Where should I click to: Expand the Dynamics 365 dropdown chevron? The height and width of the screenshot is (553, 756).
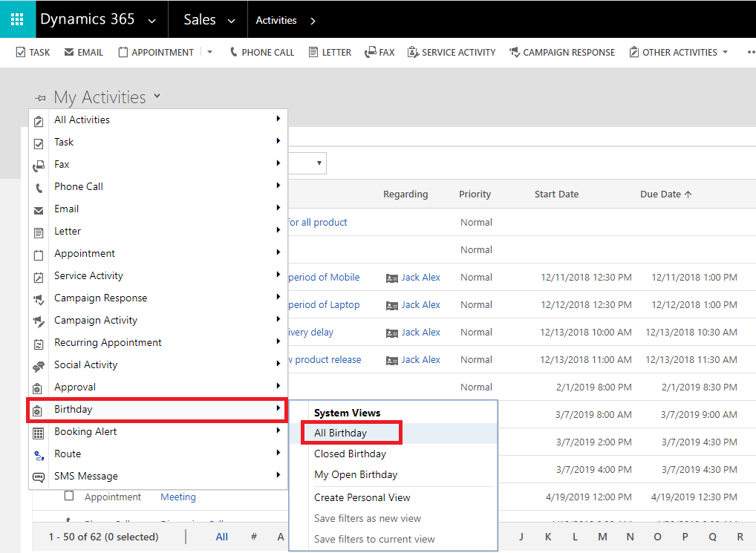[x=152, y=22]
